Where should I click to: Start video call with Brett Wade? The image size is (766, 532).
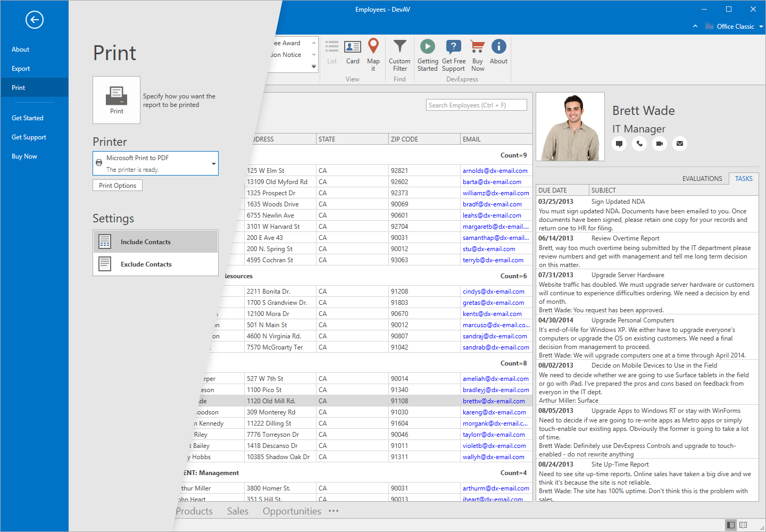tap(660, 144)
